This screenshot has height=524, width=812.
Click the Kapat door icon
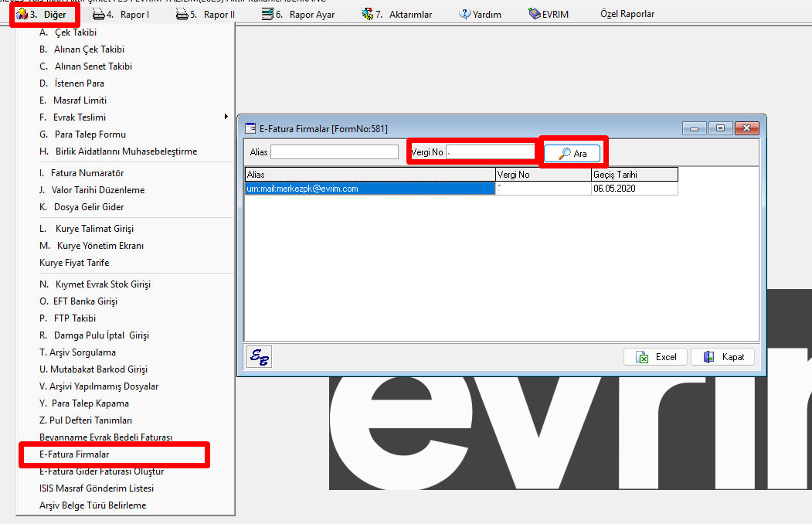click(709, 357)
